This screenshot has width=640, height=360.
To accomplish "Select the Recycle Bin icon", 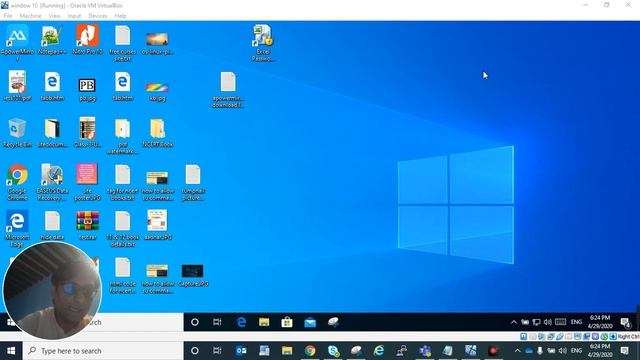I will [x=17, y=132].
